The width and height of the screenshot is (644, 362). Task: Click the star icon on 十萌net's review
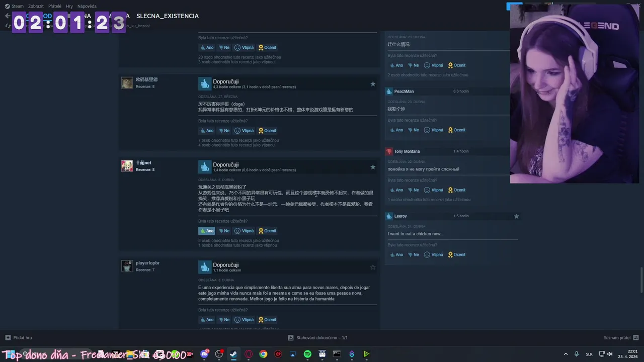click(373, 167)
